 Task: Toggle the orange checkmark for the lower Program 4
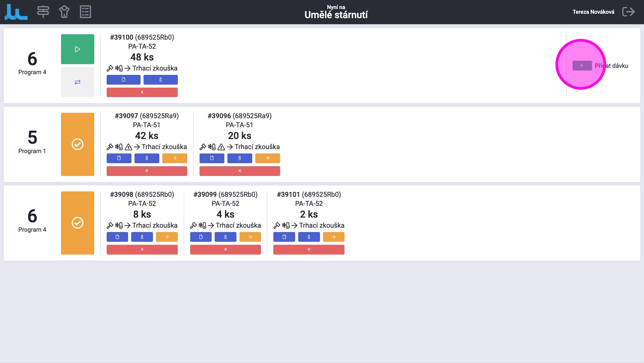pyautogui.click(x=77, y=223)
